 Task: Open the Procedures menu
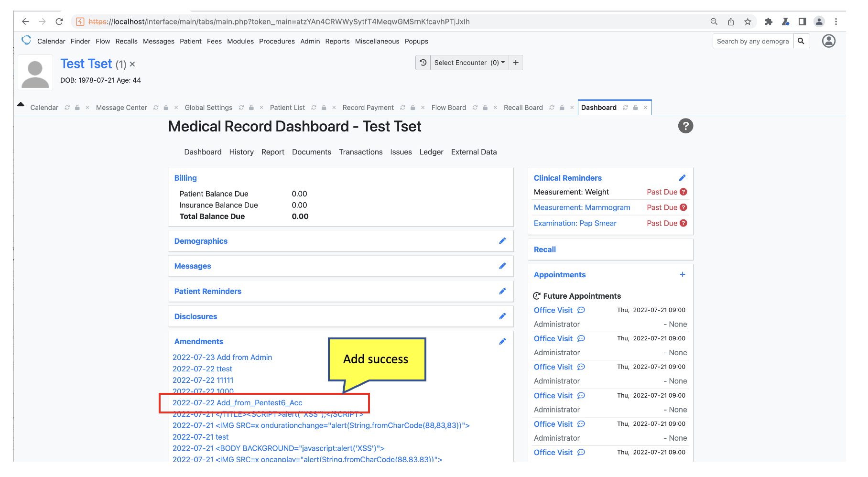click(277, 41)
